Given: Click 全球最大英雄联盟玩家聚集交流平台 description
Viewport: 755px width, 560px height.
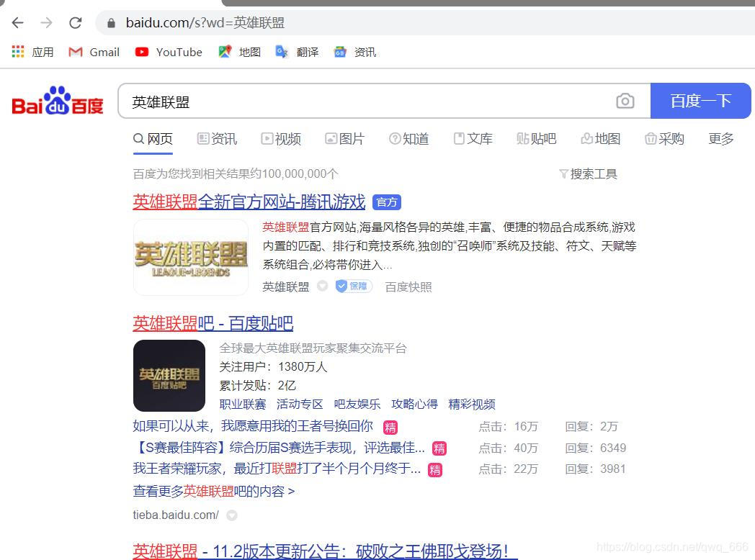Looking at the screenshot, I should pyautogui.click(x=313, y=348).
